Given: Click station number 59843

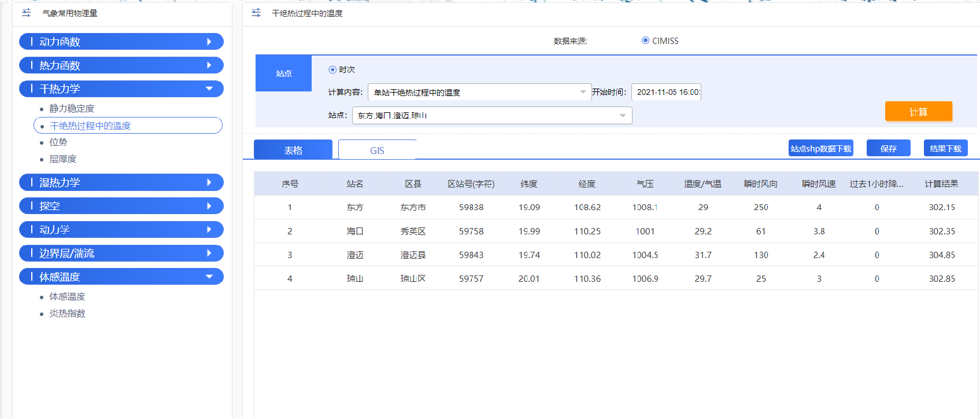Looking at the screenshot, I should point(471,255).
